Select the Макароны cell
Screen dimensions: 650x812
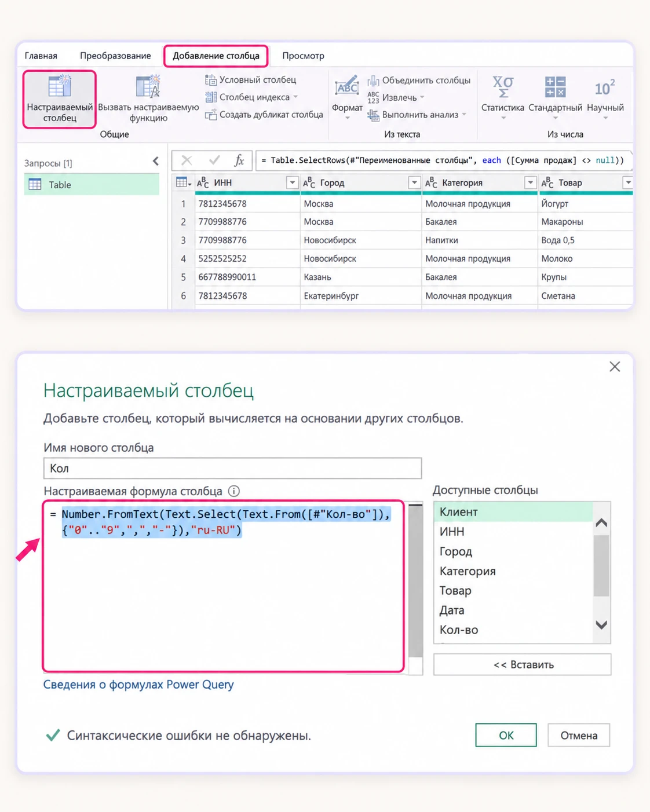tap(585, 222)
